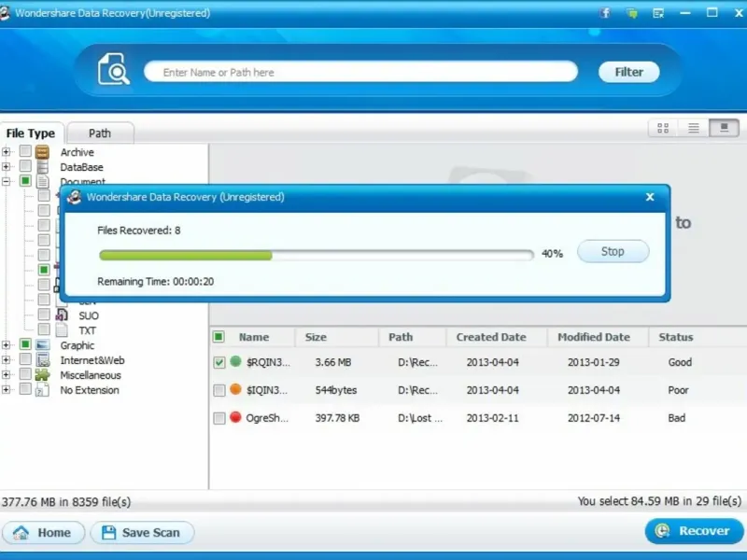Screen dimensions: 747x560
Task: Click the Graphic category icon
Action: click(42, 344)
